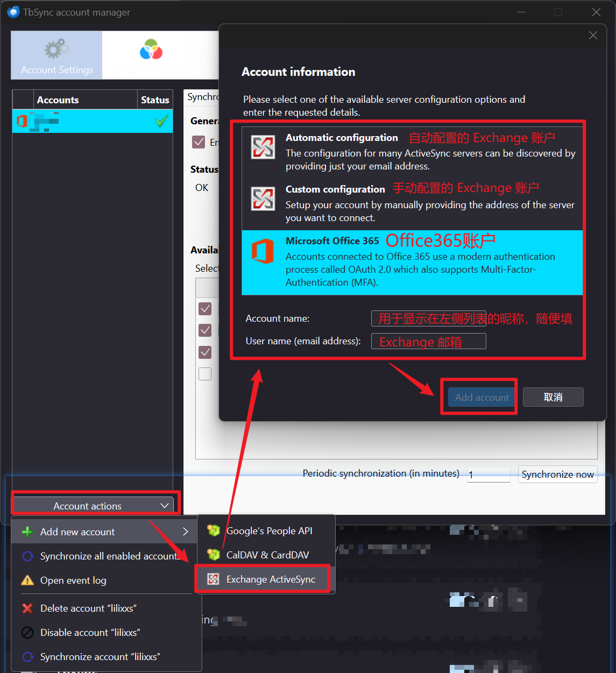
Task: Close the TbSync account manager window
Action: tap(596, 12)
